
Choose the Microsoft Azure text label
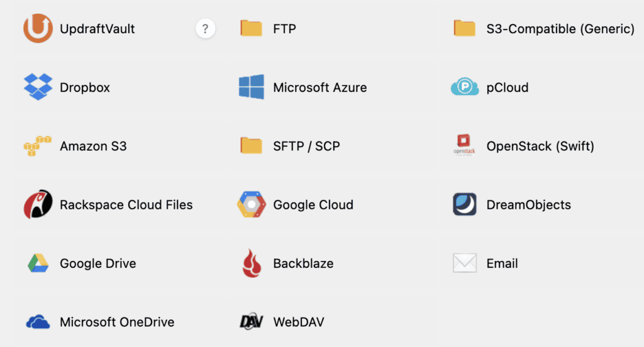320,87
